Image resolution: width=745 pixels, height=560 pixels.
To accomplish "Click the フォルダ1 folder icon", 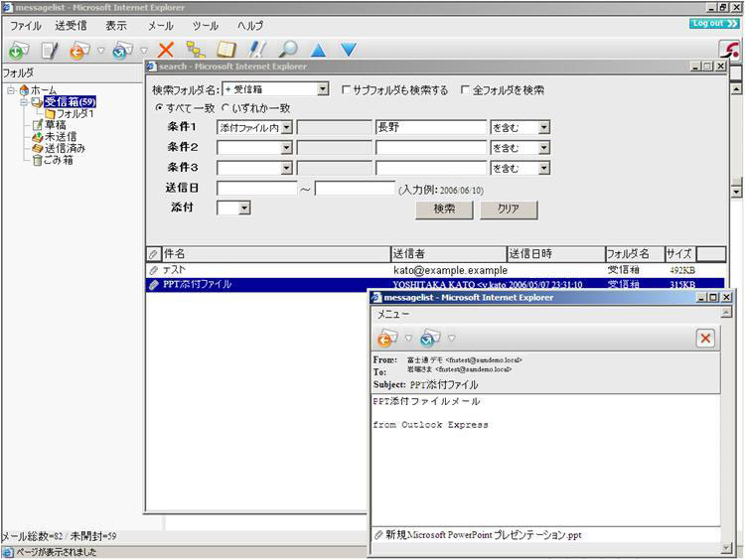I will point(50,114).
